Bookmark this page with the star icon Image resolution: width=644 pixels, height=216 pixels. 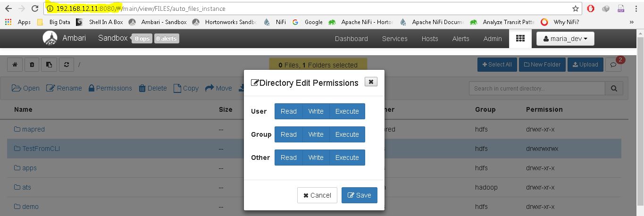coord(576,8)
